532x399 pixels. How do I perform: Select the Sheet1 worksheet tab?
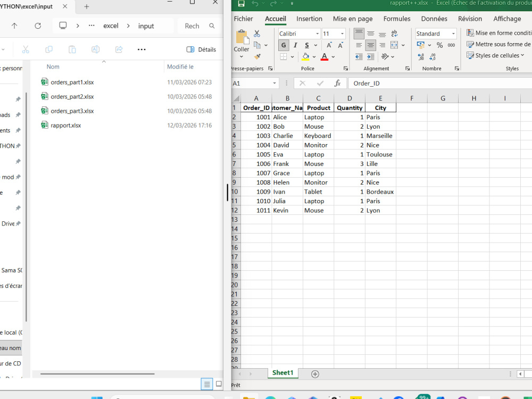(x=282, y=372)
